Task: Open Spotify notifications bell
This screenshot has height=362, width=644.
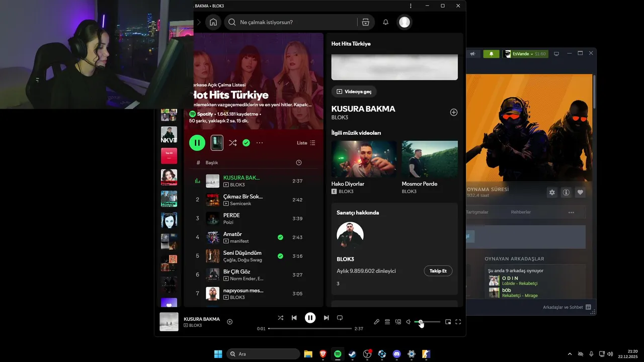Action: (386, 22)
